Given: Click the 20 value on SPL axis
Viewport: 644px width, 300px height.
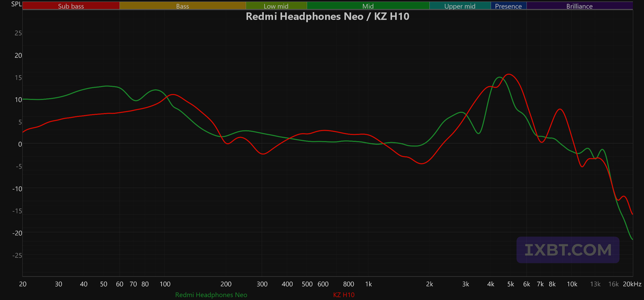Looking at the screenshot, I should point(18,55).
